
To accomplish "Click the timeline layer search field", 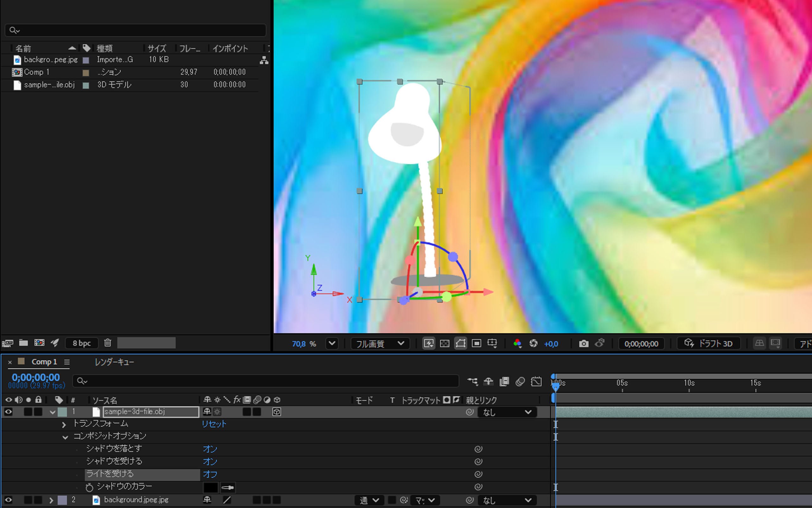I will click(x=265, y=381).
